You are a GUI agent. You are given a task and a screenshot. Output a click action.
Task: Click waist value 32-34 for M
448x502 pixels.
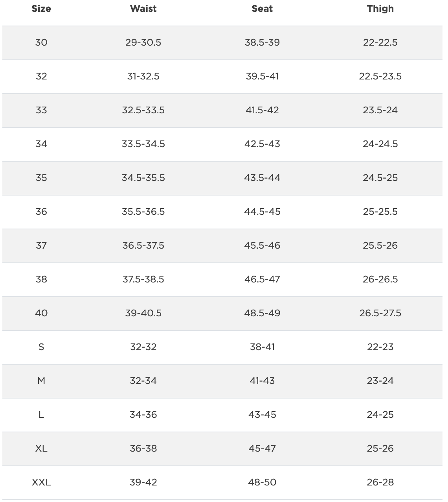pos(143,381)
